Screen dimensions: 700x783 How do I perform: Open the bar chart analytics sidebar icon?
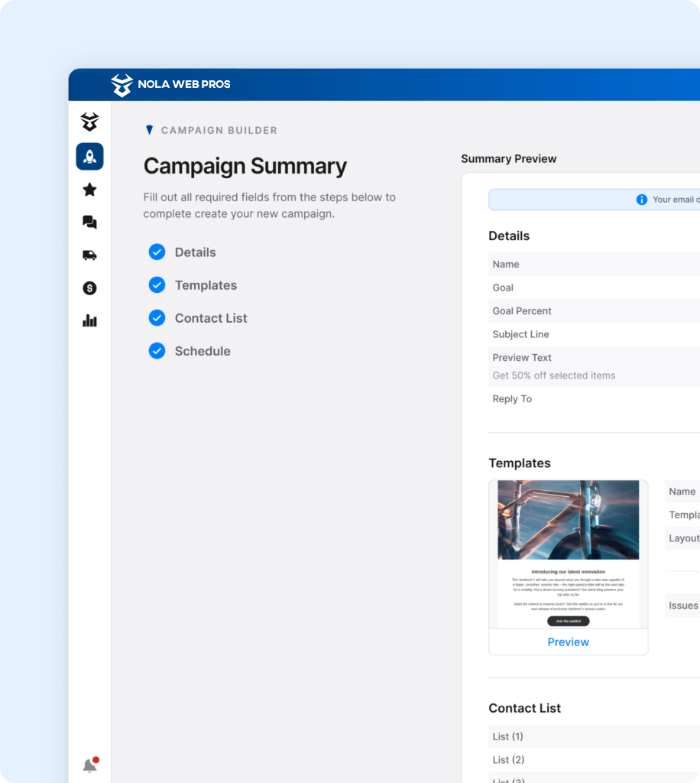[90, 320]
